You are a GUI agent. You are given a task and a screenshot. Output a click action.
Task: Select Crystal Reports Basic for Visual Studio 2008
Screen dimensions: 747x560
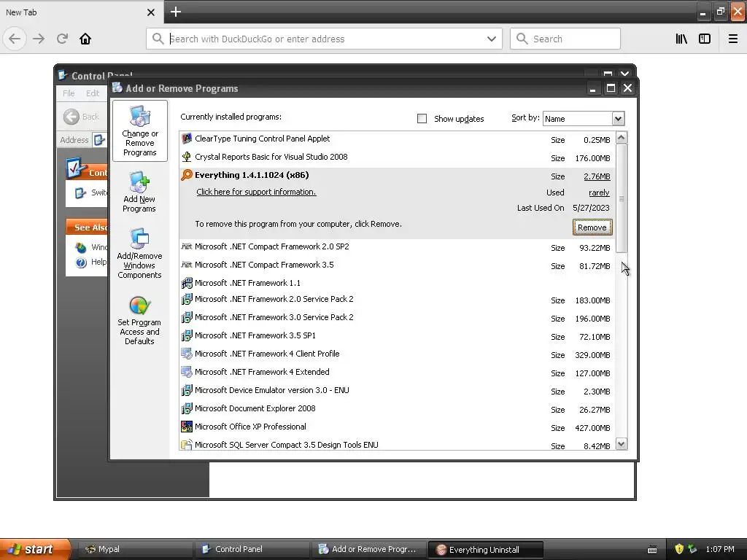click(x=271, y=157)
